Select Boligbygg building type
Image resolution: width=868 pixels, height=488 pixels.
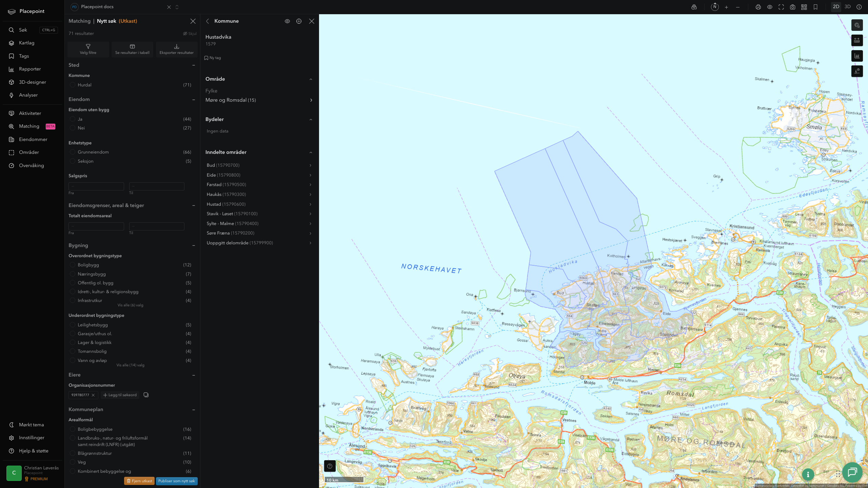click(x=72, y=265)
